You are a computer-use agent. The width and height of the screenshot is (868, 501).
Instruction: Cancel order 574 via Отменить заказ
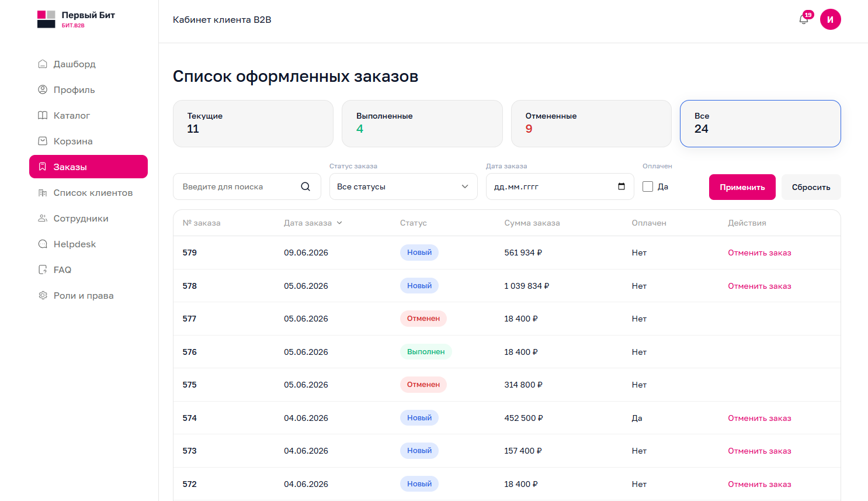click(759, 418)
